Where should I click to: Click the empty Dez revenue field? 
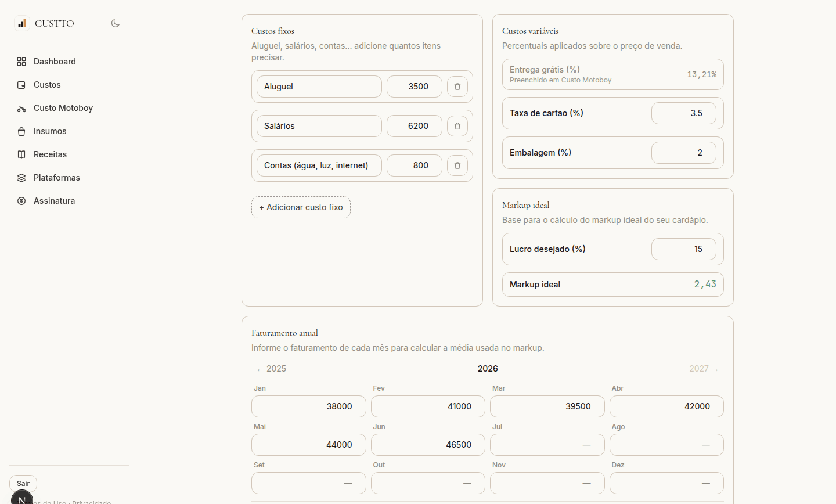[666, 483]
